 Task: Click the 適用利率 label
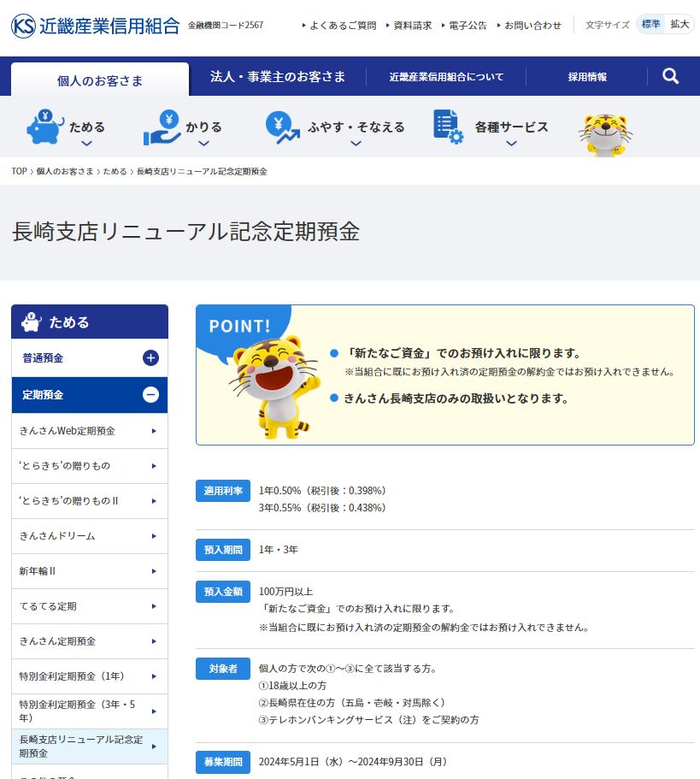(223, 491)
